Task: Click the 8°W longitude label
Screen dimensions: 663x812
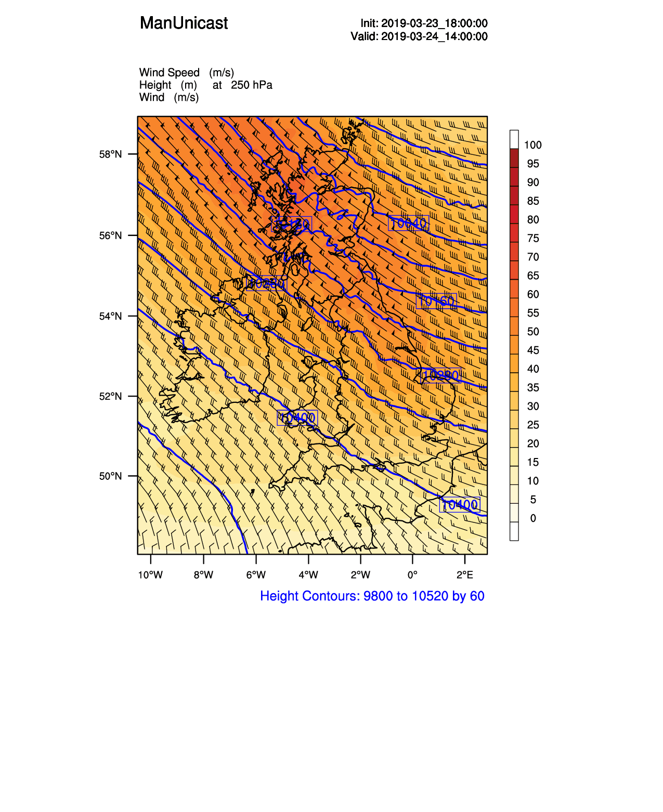Action: (203, 575)
